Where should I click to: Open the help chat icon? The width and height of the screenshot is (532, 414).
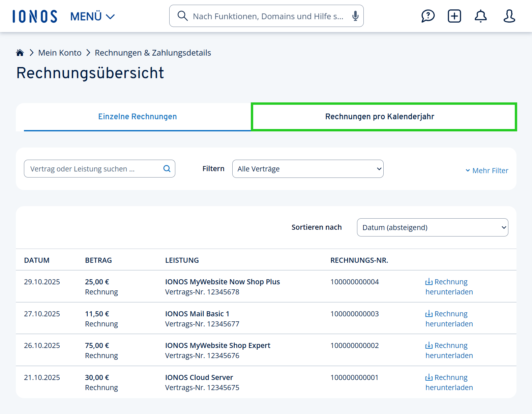pos(428,16)
